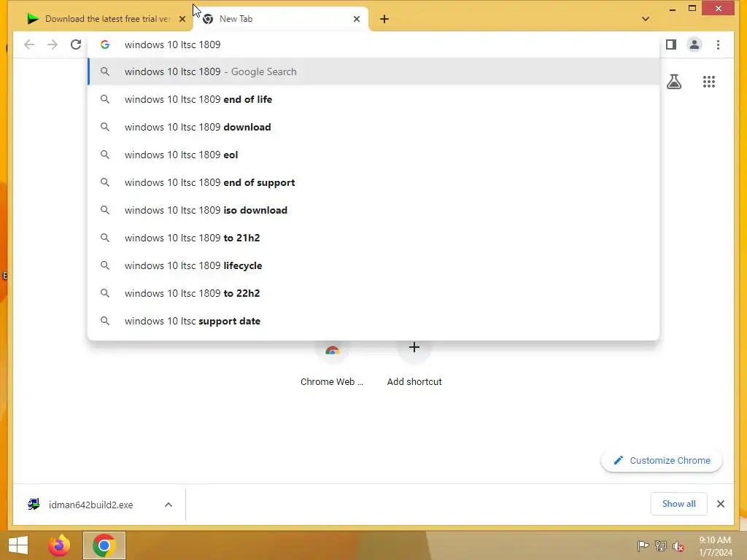Open the Windows Start button
This screenshot has width=747, height=560.
pos(18,545)
